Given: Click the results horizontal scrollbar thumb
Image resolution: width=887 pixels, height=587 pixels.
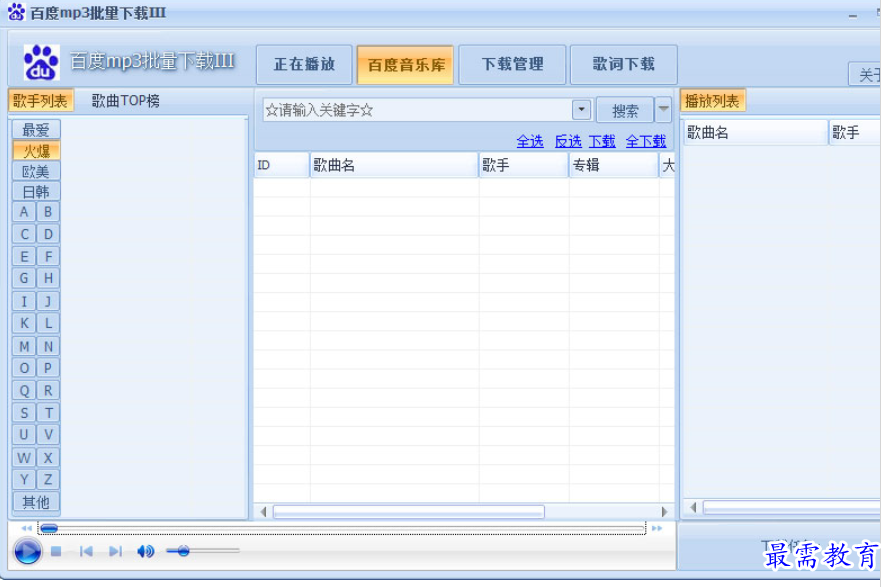Looking at the screenshot, I should [x=408, y=512].
